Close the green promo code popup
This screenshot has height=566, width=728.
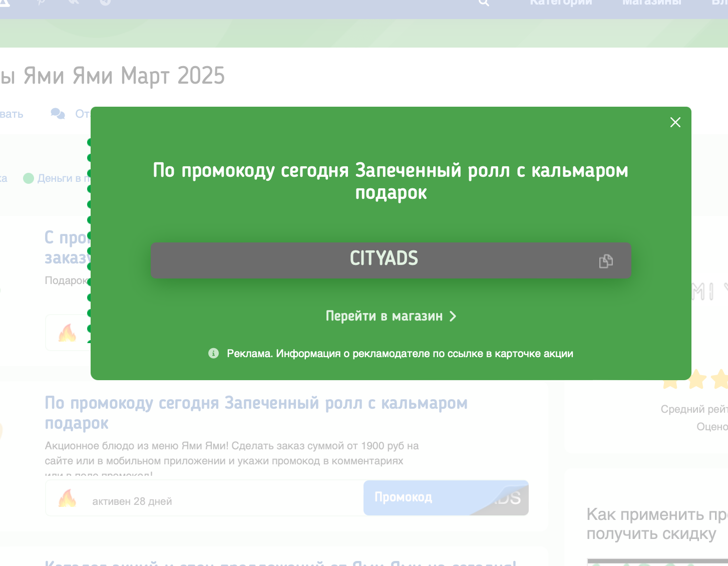point(675,122)
